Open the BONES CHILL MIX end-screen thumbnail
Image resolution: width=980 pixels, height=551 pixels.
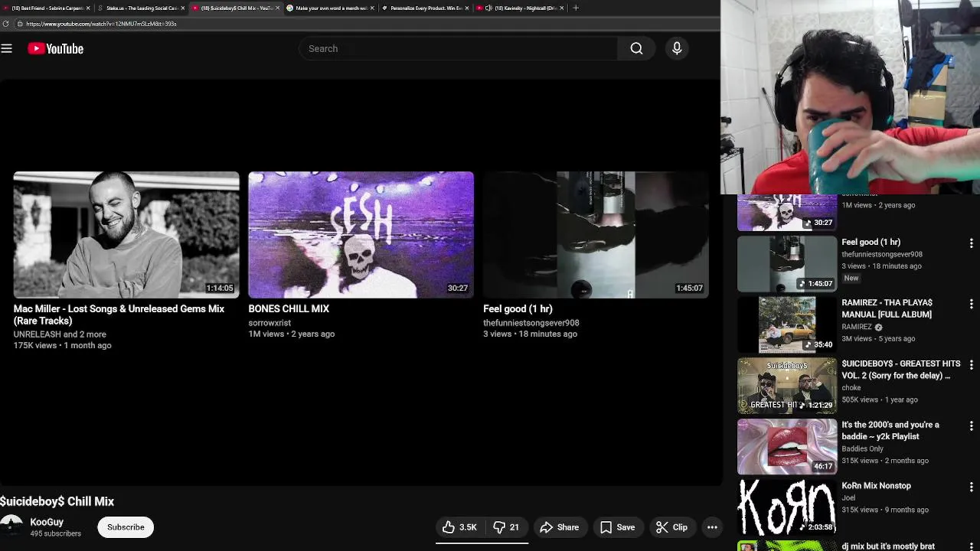click(x=361, y=234)
